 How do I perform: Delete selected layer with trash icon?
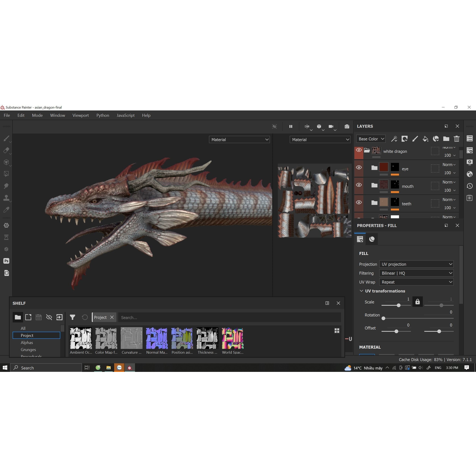click(x=456, y=139)
